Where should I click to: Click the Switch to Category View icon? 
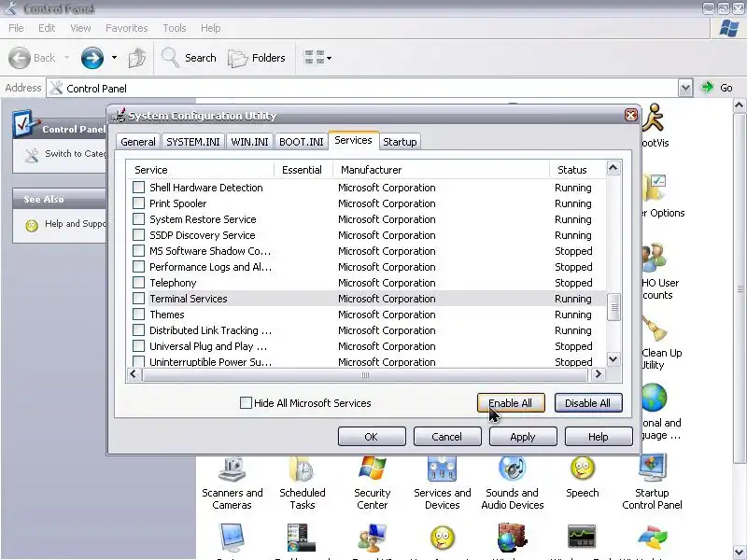point(32,155)
